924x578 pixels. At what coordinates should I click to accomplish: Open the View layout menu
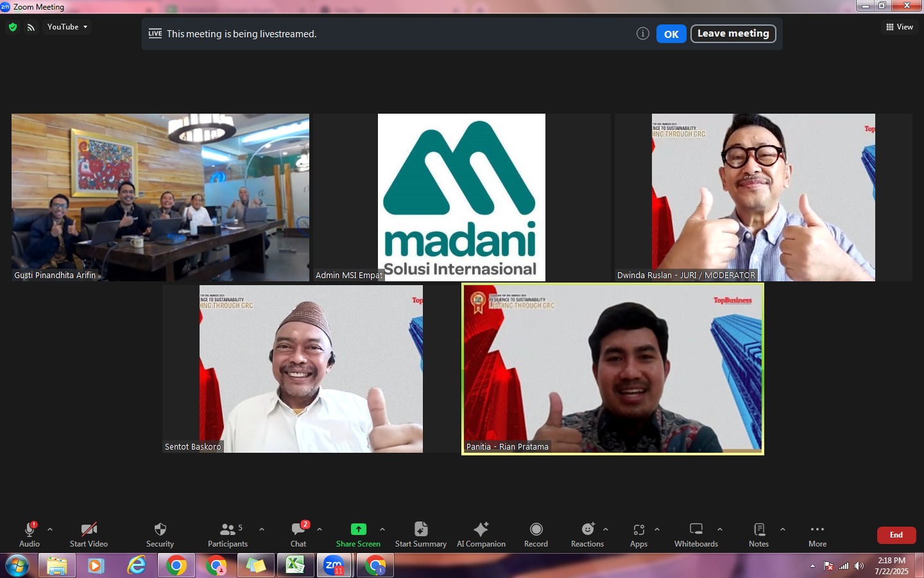click(x=900, y=27)
